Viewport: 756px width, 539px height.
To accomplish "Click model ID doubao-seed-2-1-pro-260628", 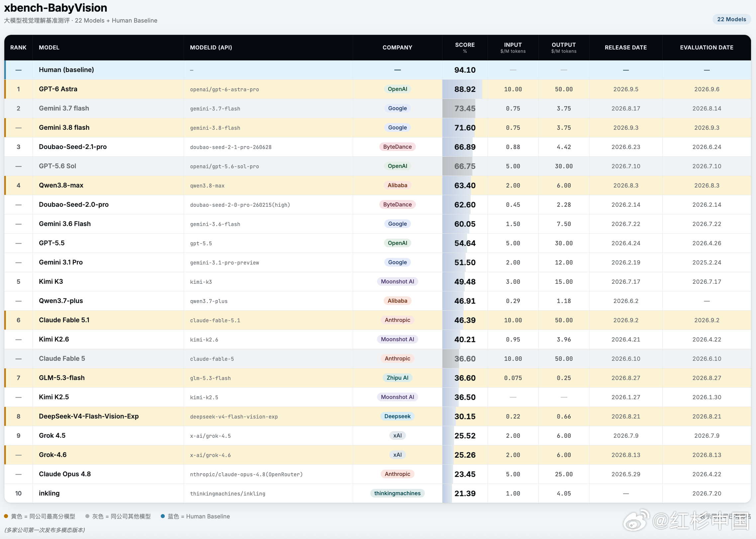I will (231, 147).
